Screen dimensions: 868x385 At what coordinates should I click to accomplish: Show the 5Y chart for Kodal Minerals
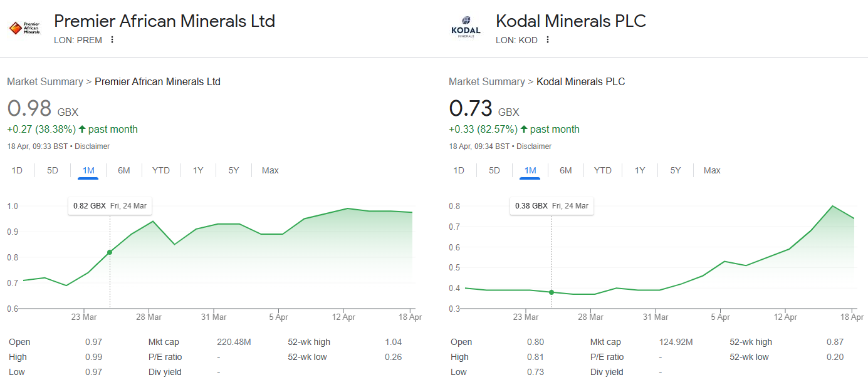point(675,170)
